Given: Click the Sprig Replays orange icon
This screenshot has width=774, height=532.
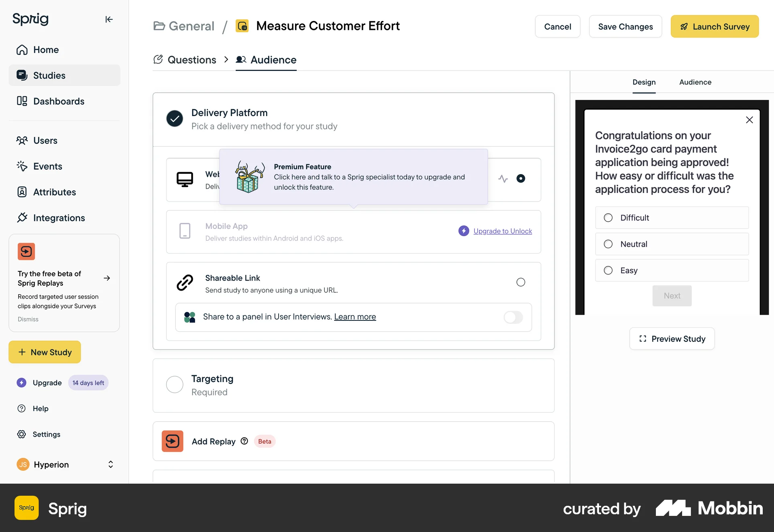Looking at the screenshot, I should (x=26, y=251).
